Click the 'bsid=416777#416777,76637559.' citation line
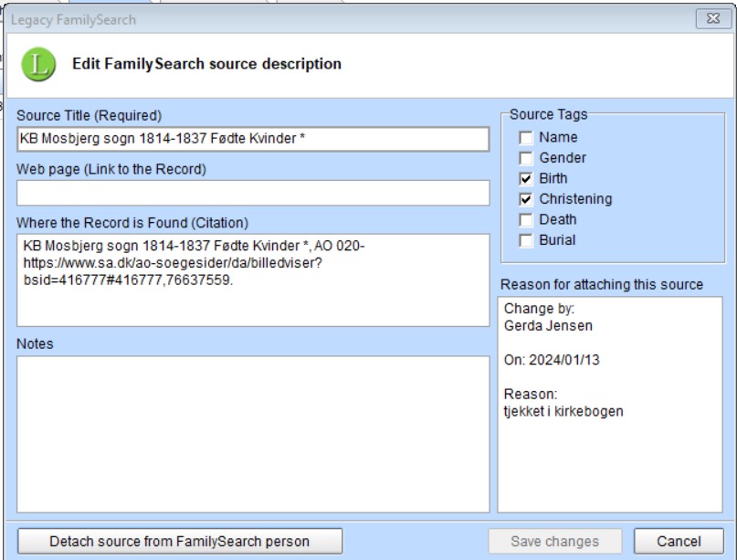Screen dimensions: 737x560 tap(129, 280)
